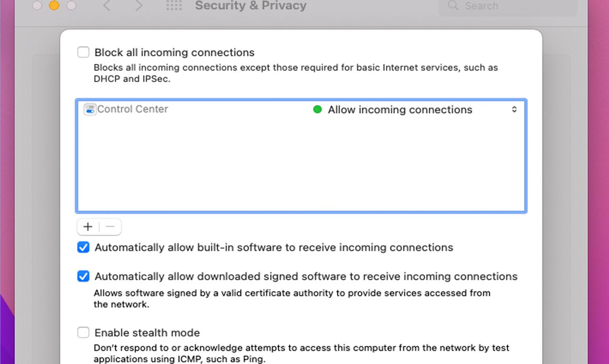The height and width of the screenshot is (364, 609).
Task: Enable stealth mode
Action: [x=83, y=333]
